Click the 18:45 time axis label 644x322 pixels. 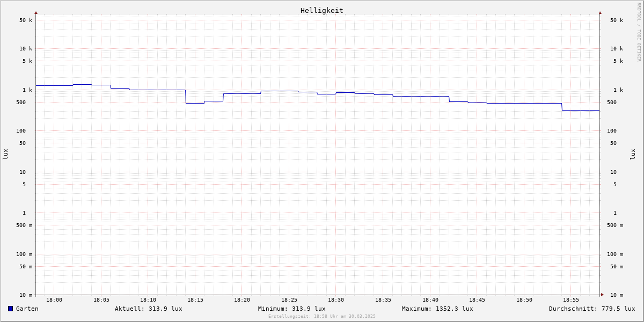pyautogui.click(x=477, y=300)
